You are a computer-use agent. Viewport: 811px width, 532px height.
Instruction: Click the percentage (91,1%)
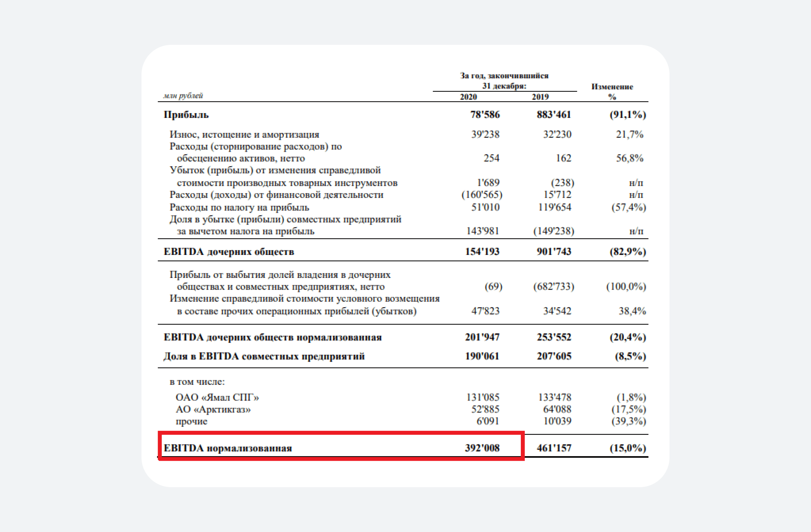pos(628,114)
